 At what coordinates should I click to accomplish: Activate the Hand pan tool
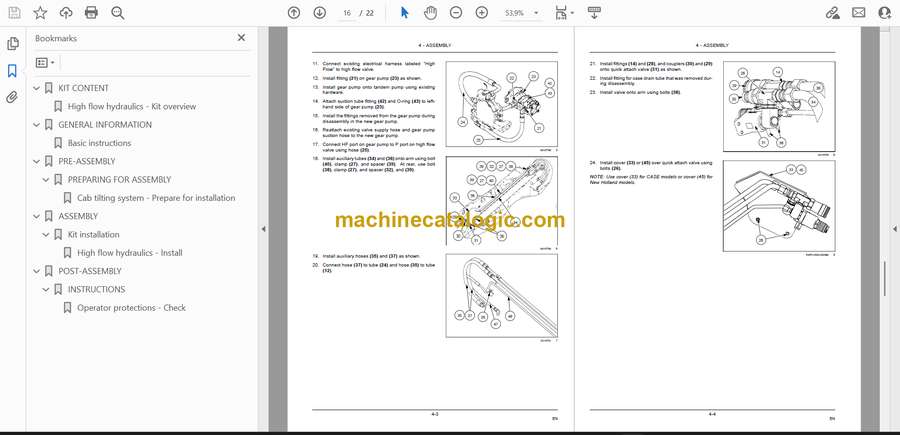pos(430,13)
